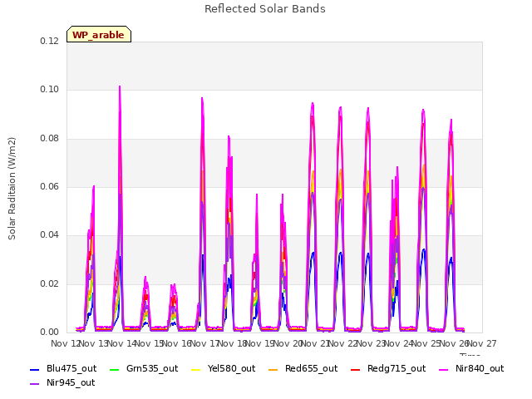The image size is (532, 399).
Task: Click the 0.02 y-axis tick label
Action: coord(50,283)
